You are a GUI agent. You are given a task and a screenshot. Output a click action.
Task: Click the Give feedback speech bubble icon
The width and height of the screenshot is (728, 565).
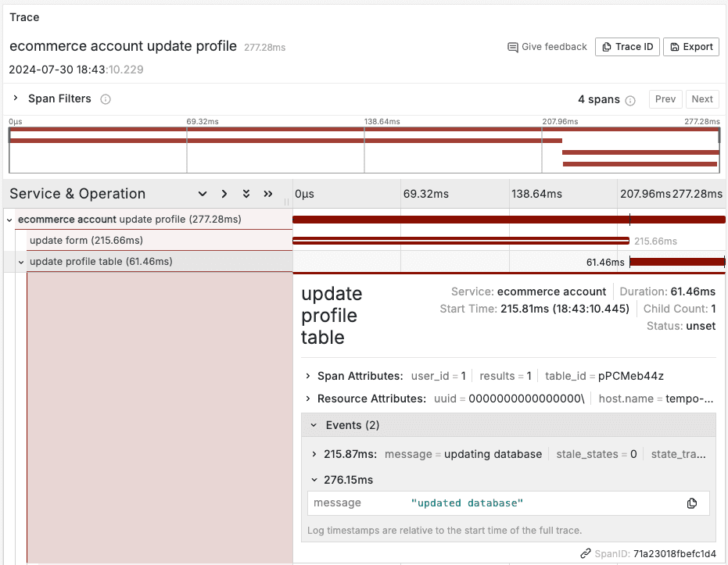click(x=512, y=46)
